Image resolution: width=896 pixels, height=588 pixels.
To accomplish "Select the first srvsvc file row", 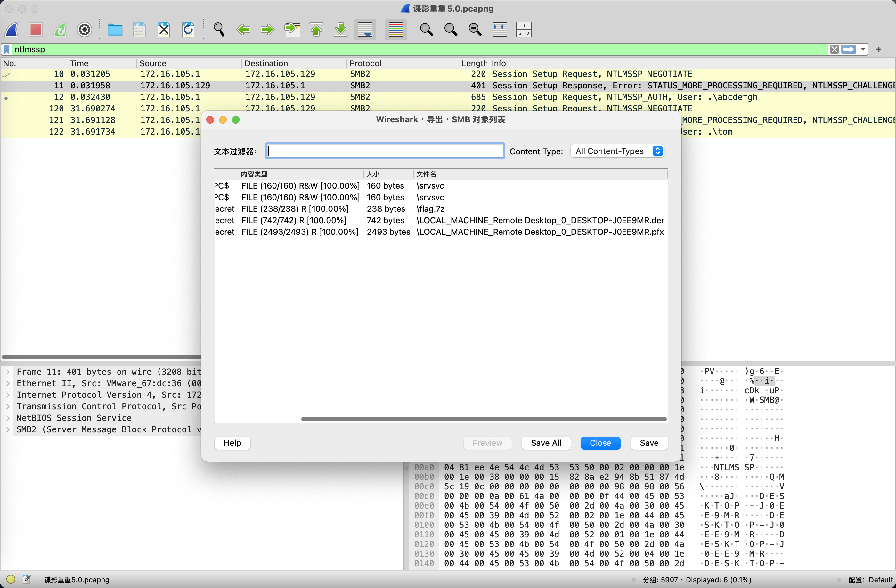I will coord(441,186).
